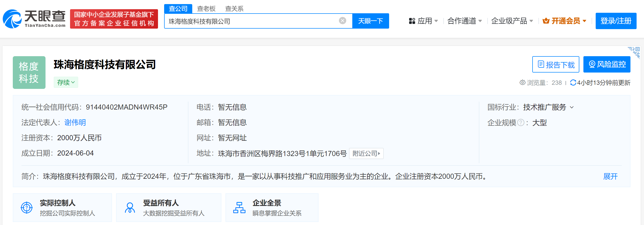Click the 实际控制人 target icon
Viewport: 644px width, 225px height.
27,208
